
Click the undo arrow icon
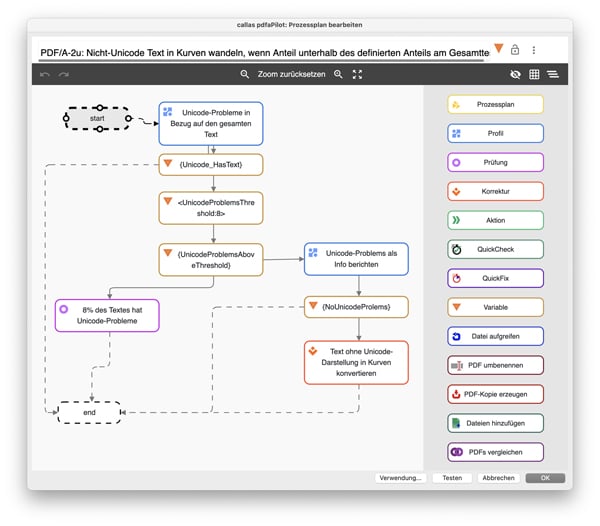[x=45, y=74]
